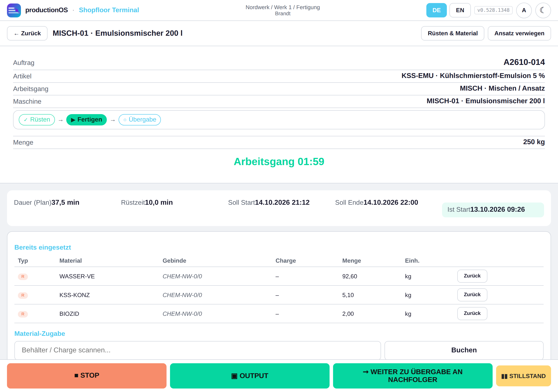558x392 pixels.
Task: Toggle dark mode with moon icon
Action: click(543, 10)
